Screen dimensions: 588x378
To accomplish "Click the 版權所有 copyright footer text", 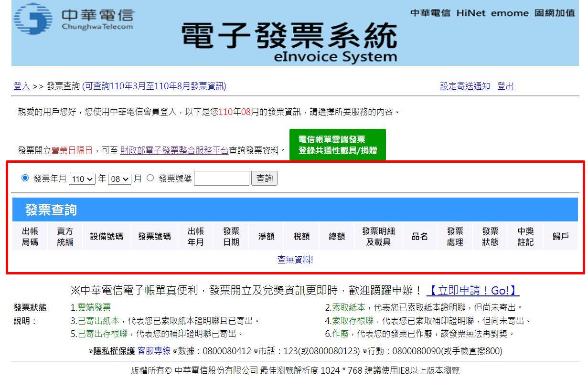I will [295, 370].
